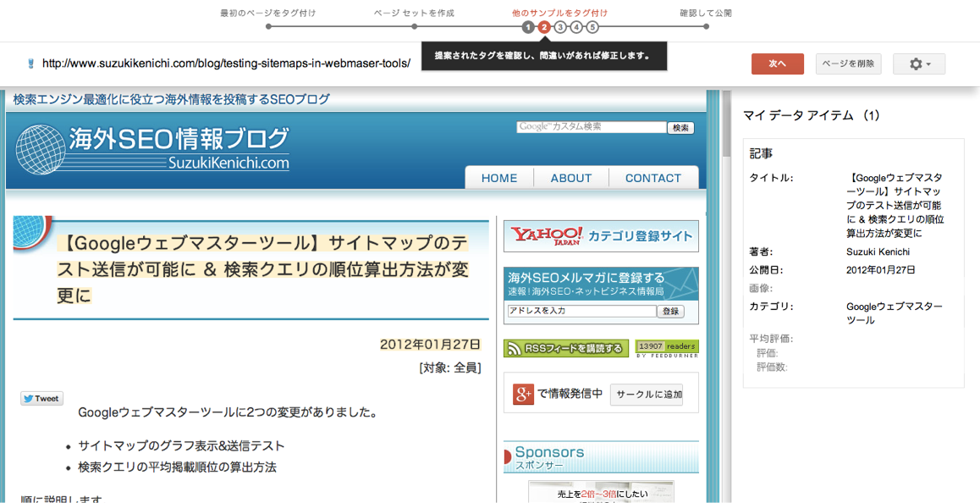Viewport: 980px width, 503px height.
Task: Click the Google custom search field
Action: tap(592, 127)
